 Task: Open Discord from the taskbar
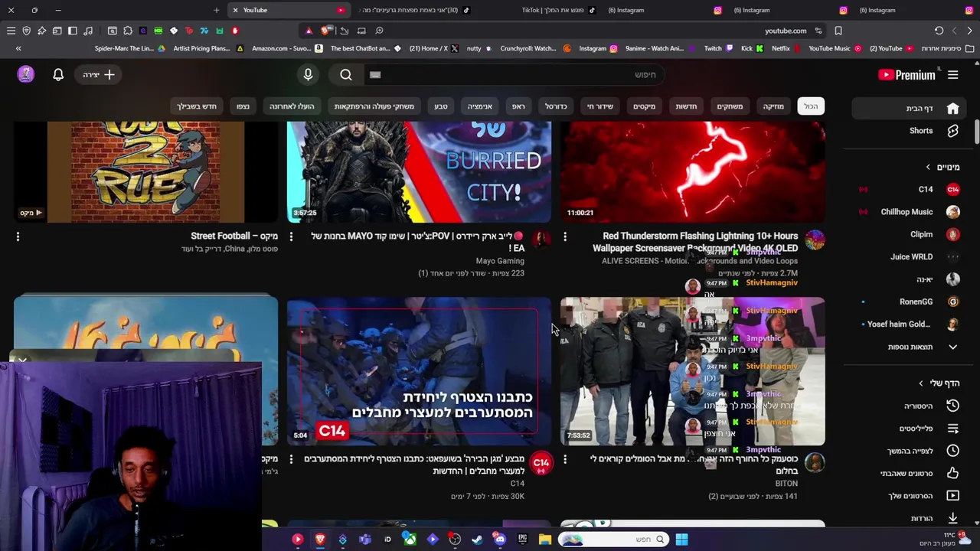click(x=500, y=540)
